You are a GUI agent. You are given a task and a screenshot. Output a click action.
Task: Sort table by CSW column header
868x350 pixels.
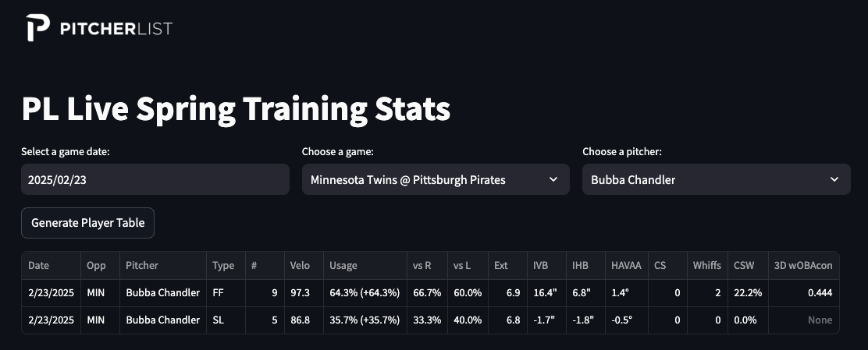(x=747, y=265)
